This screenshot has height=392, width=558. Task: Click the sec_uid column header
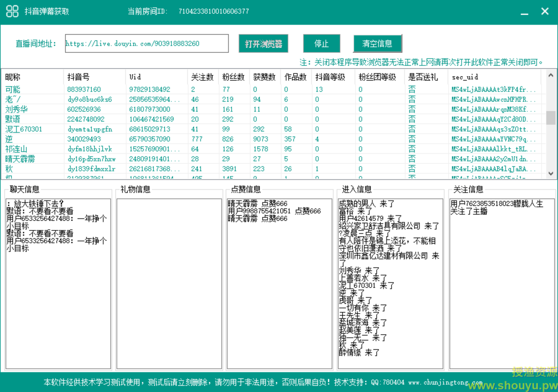click(x=494, y=77)
